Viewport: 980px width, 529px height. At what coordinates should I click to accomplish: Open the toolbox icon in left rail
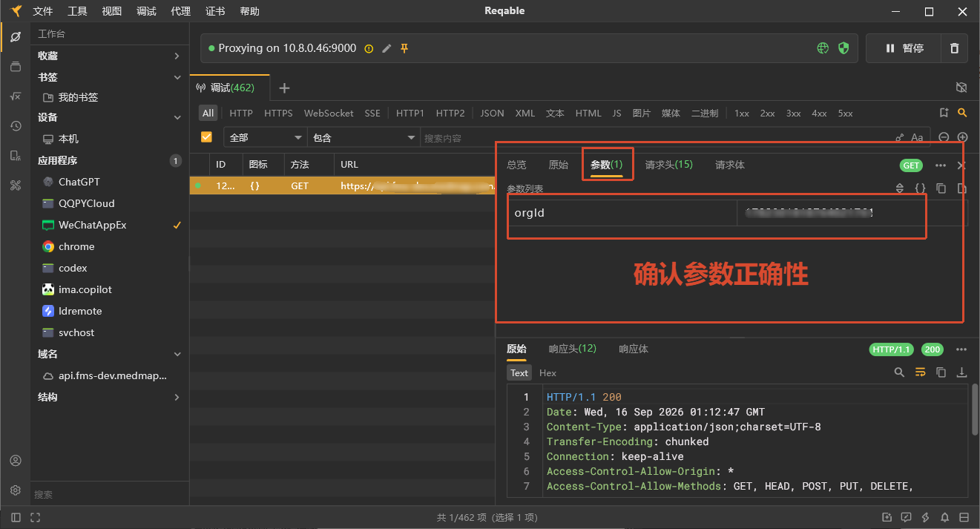click(16, 185)
